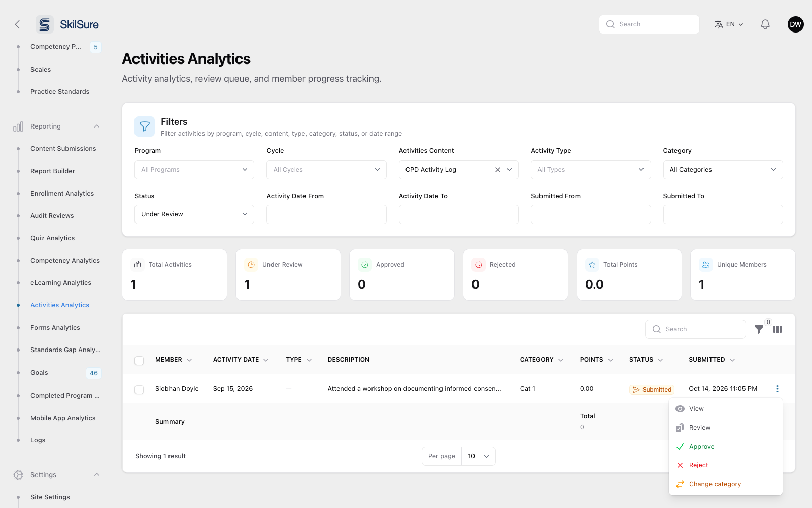The width and height of the screenshot is (812, 508).
Task: Open Logs in the sidebar
Action: [x=38, y=440]
